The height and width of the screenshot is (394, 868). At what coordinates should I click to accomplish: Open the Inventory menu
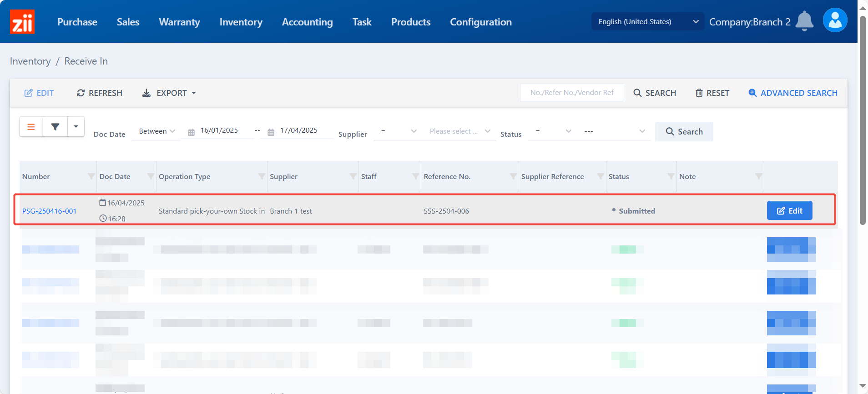[x=241, y=22]
